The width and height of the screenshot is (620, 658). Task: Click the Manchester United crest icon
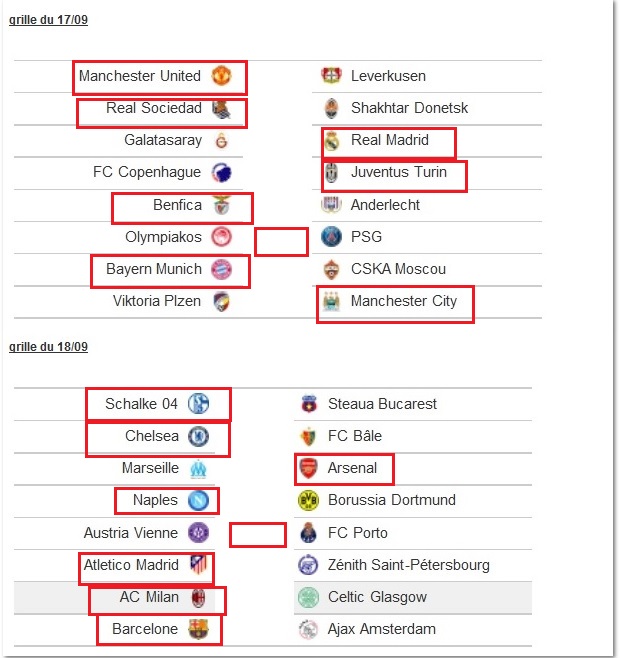click(221, 76)
